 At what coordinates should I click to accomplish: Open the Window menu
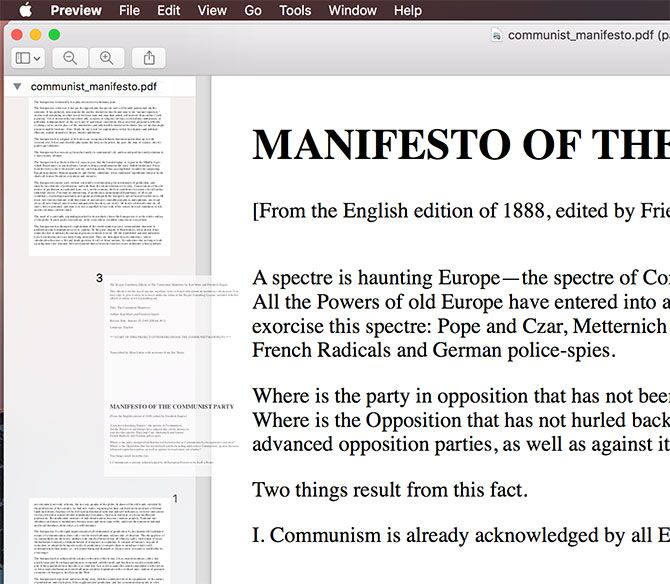click(x=353, y=10)
